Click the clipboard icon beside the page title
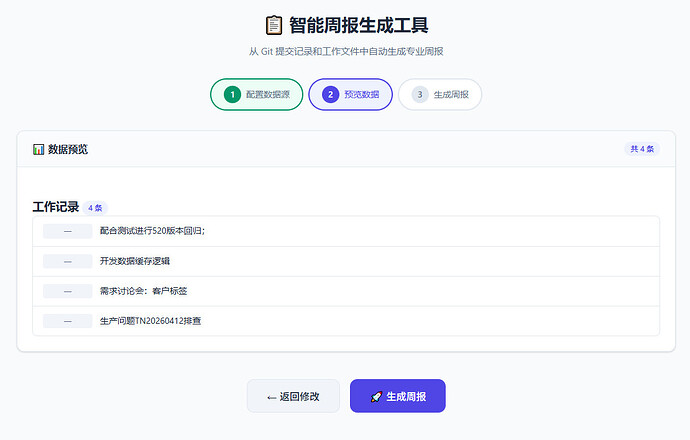 click(x=273, y=25)
